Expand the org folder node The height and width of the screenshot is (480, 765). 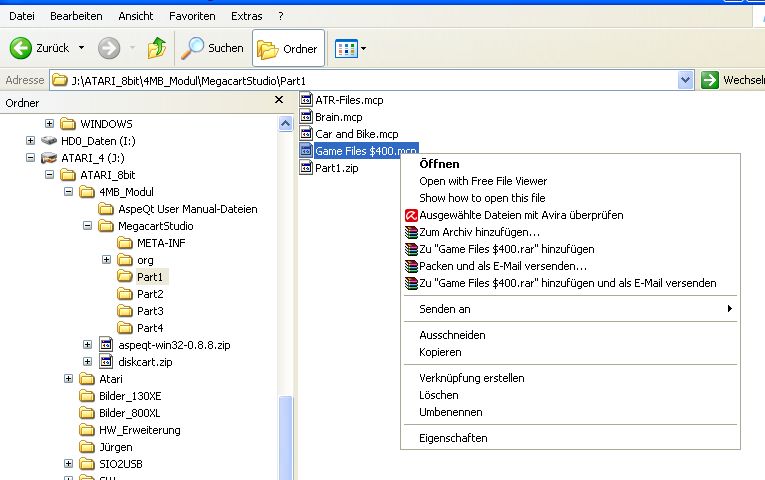pyautogui.click(x=106, y=260)
